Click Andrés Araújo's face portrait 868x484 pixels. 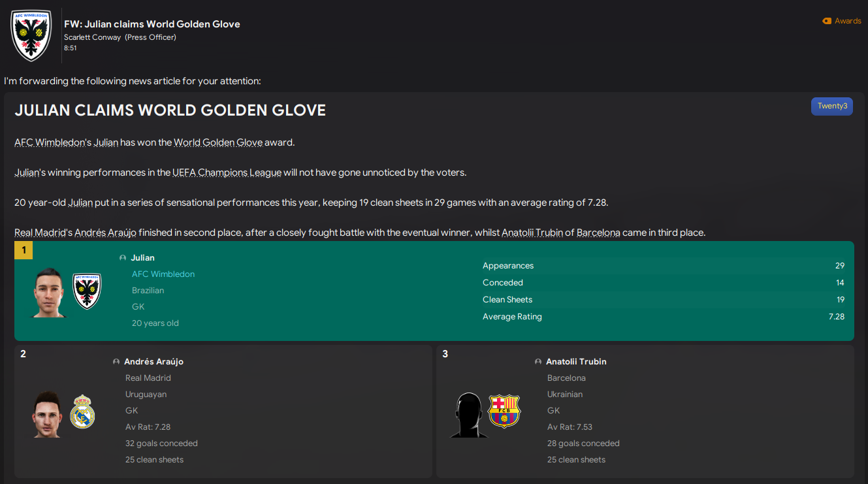coord(46,414)
